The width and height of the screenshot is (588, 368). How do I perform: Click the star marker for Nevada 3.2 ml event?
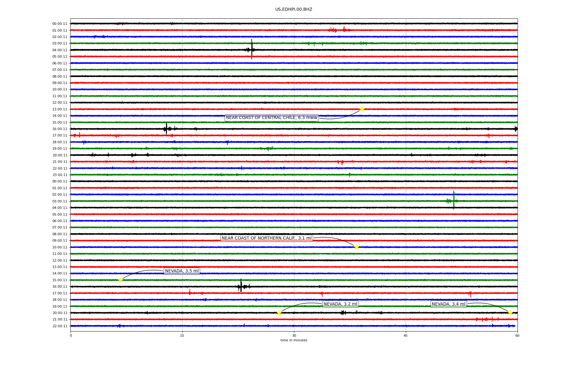(279, 313)
